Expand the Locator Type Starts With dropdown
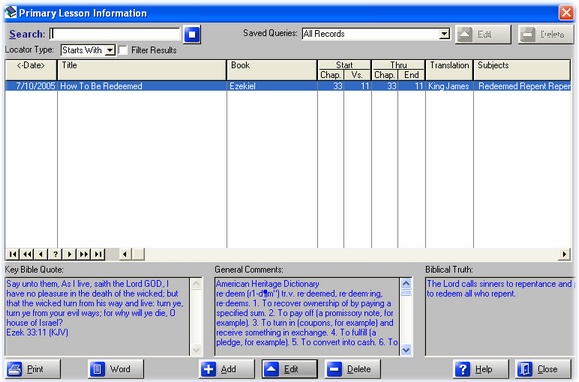This screenshot has height=382, width=579. [x=110, y=50]
